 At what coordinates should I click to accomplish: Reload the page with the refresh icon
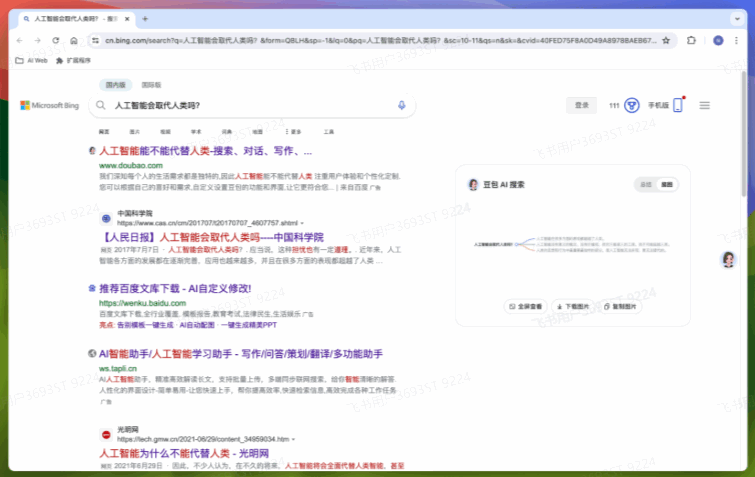[x=57, y=40]
